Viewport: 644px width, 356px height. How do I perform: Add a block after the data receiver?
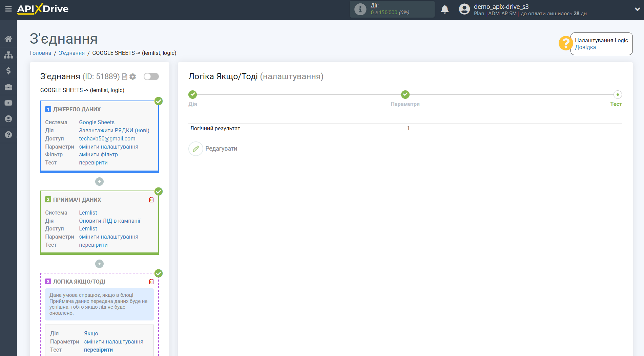pos(99,264)
